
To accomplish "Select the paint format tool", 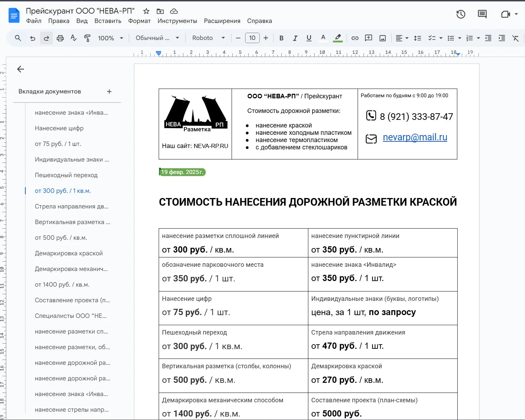I will [x=87, y=38].
